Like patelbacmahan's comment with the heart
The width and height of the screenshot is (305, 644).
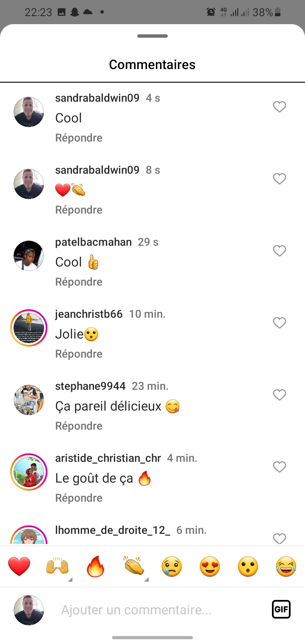tap(279, 251)
